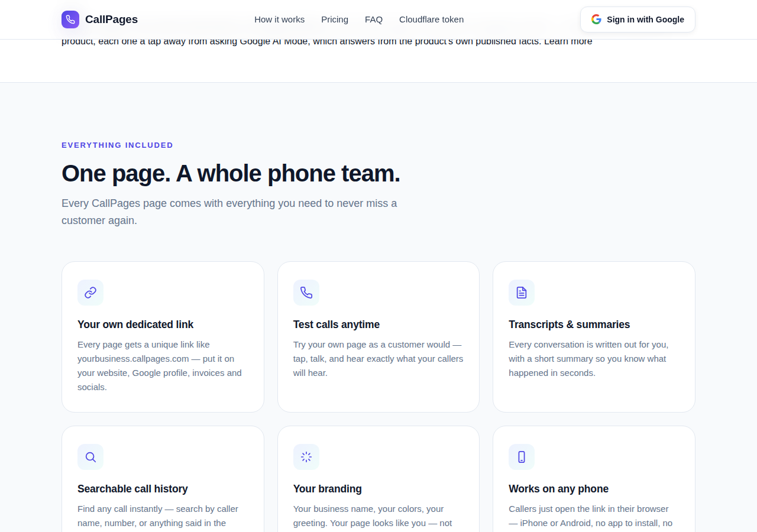
Task: Click the Sign in with Google button
Action: click(x=638, y=20)
